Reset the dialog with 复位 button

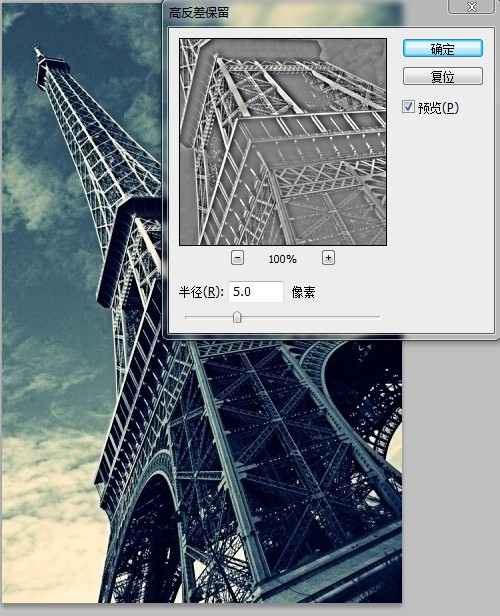click(443, 76)
